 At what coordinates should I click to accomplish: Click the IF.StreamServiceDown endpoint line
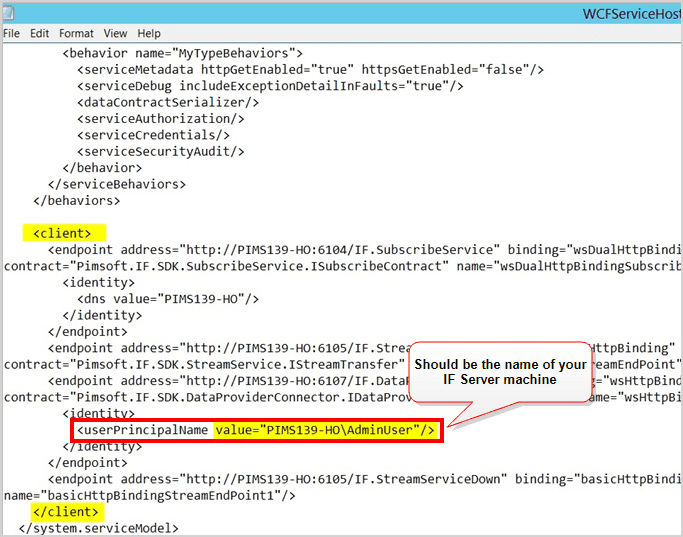click(365, 480)
